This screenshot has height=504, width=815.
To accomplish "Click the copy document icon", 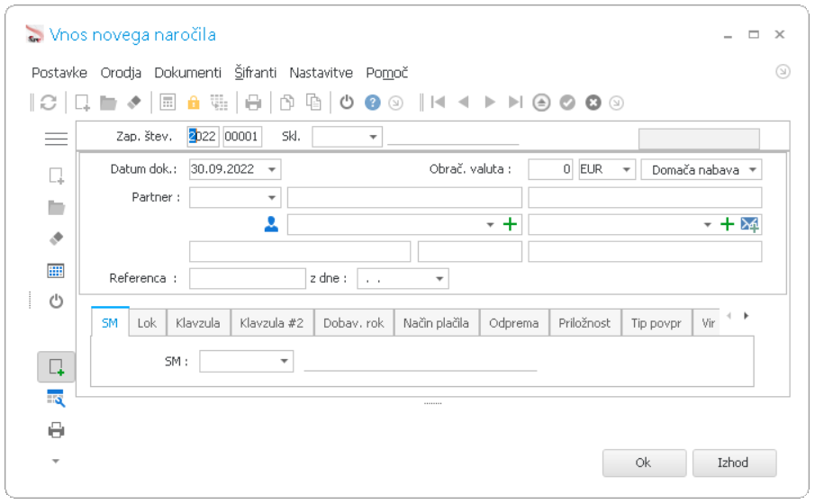I will point(287,103).
